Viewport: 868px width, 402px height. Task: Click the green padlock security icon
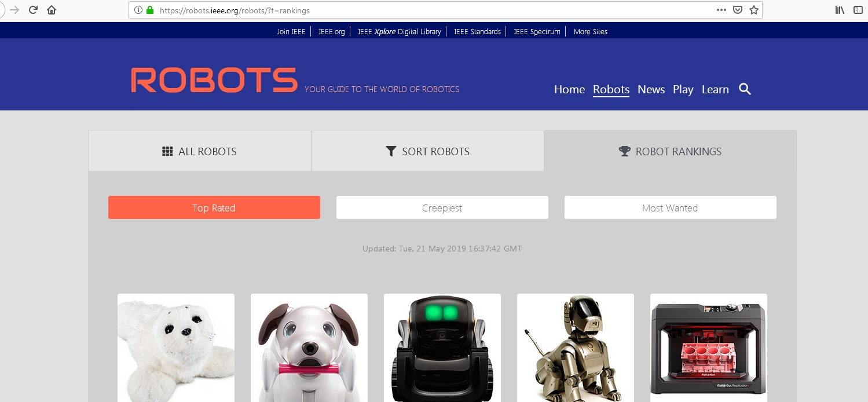click(x=150, y=10)
